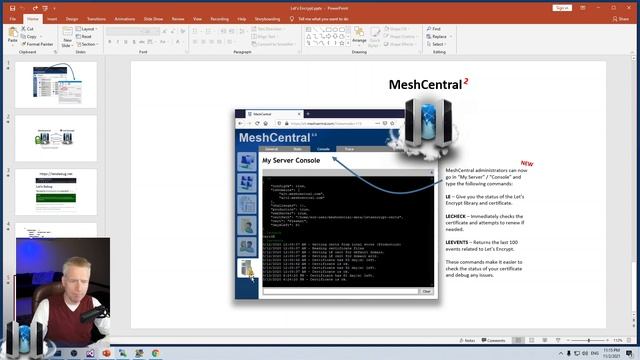Screen dimensions: 640x360
Task: Click the Numbering list icon
Action: coord(209,31)
